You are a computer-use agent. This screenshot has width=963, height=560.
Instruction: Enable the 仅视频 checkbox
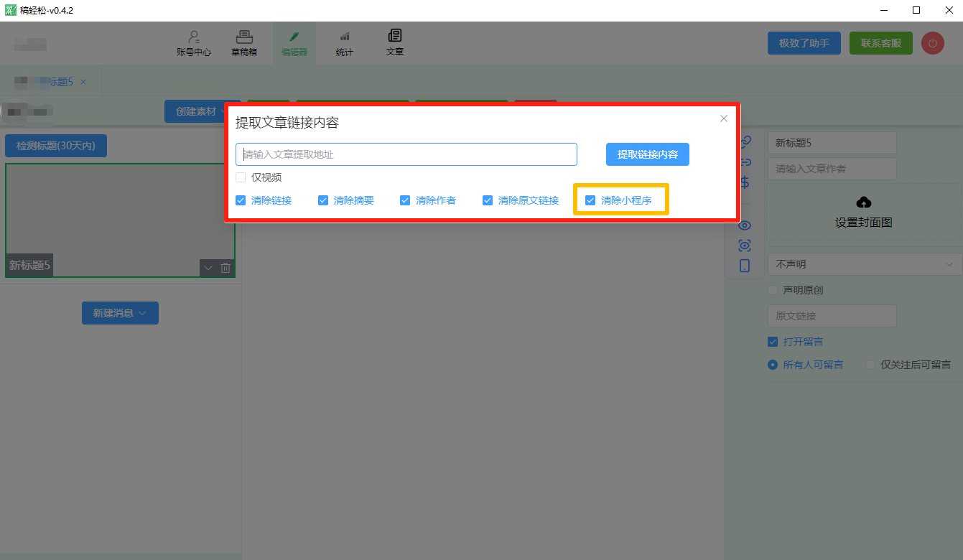point(241,177)
